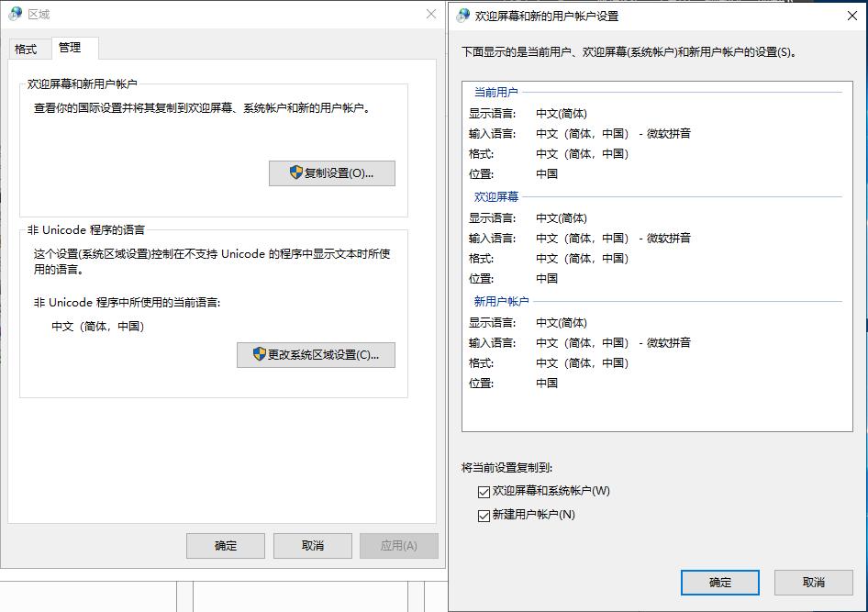Dismiss the 欢迎屏幕 dialog with 取消
The image size is (868, 612).
click(815, 582)
